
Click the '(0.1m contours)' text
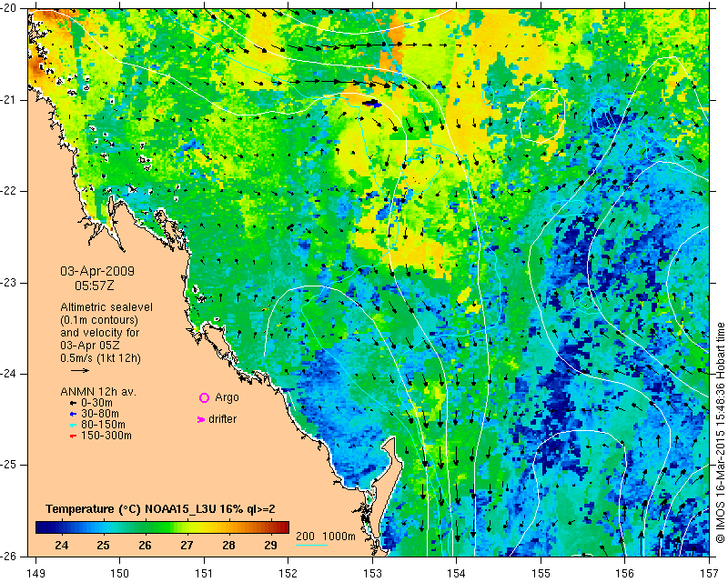click(99, 320)
